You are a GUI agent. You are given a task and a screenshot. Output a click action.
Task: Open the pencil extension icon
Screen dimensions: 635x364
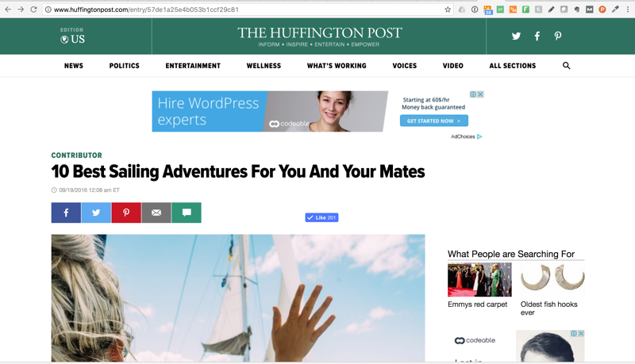[x=551, y=10]
